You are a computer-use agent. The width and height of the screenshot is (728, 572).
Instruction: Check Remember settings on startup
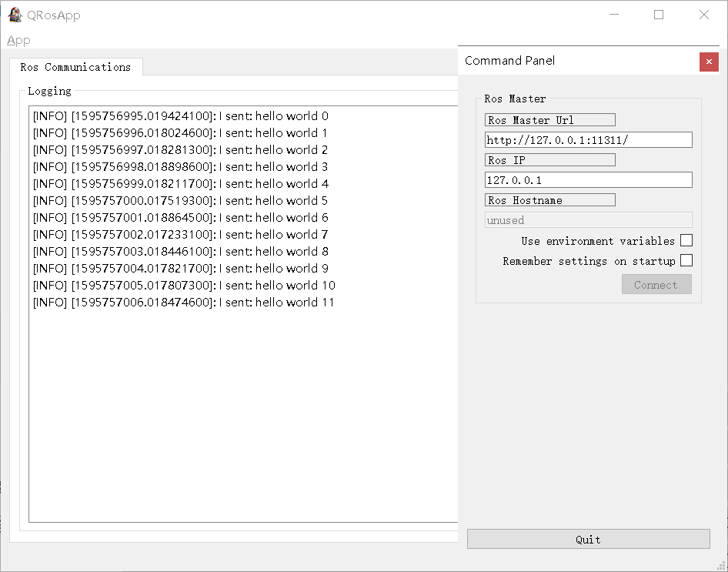click(686, 260)
